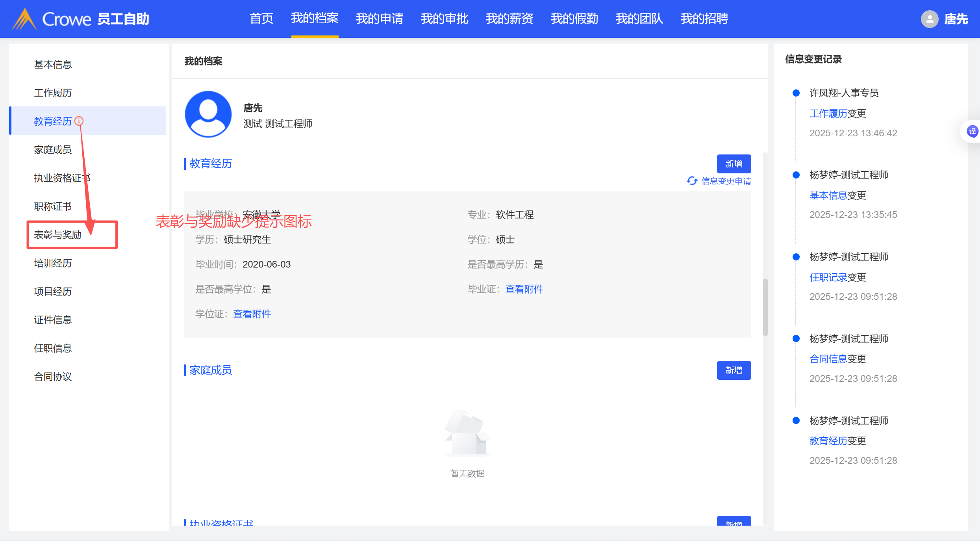Open the 我的薪资 navigation tab
980x541 pixels.
pos(509,19)
